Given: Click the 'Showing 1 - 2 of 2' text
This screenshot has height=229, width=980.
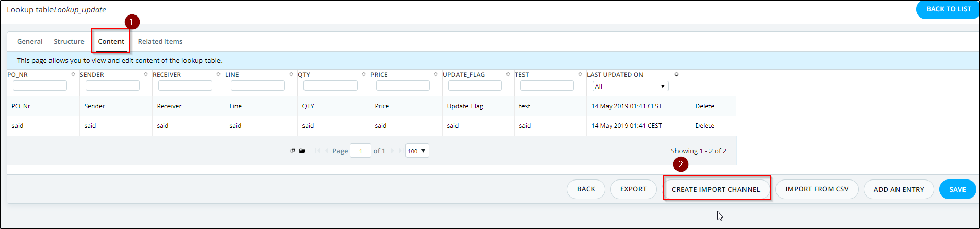Looking at the screenshot, I should coord(698,151).
